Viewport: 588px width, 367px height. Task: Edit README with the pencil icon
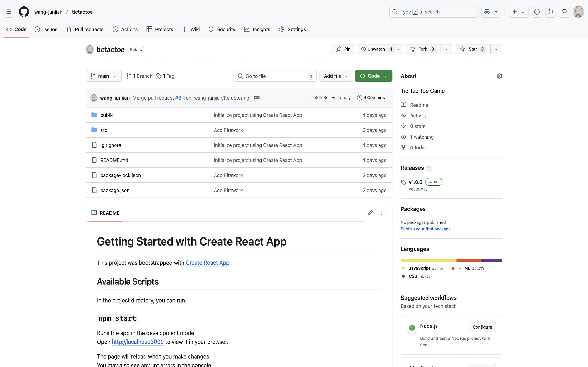tap(370, 213)
